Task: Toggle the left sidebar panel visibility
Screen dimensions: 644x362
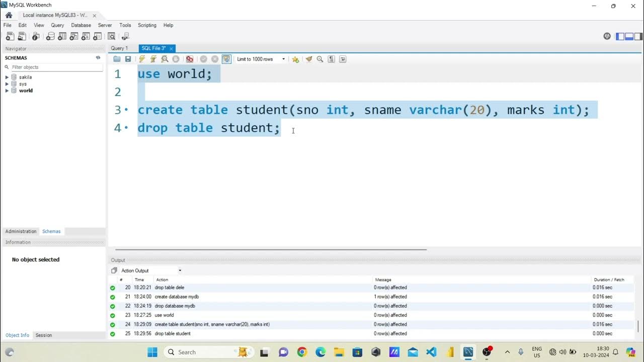Action: [620, 36]
